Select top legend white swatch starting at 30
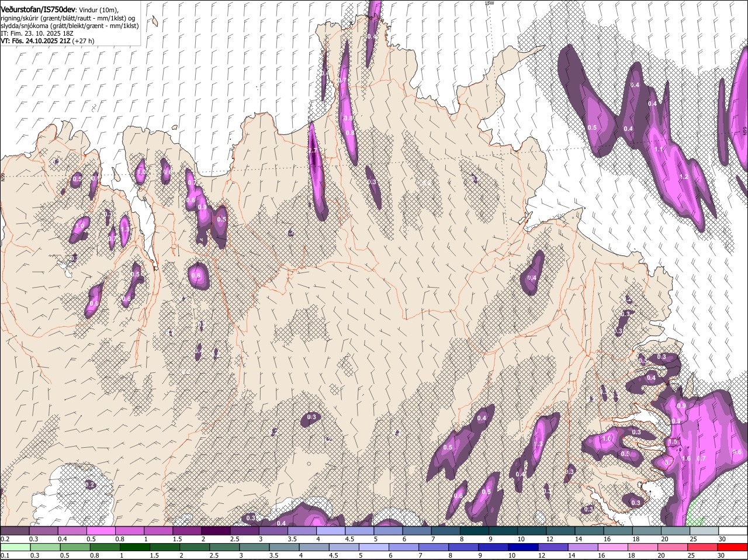The width and height of the screenshot is (748, 560). tap(733, 531)
